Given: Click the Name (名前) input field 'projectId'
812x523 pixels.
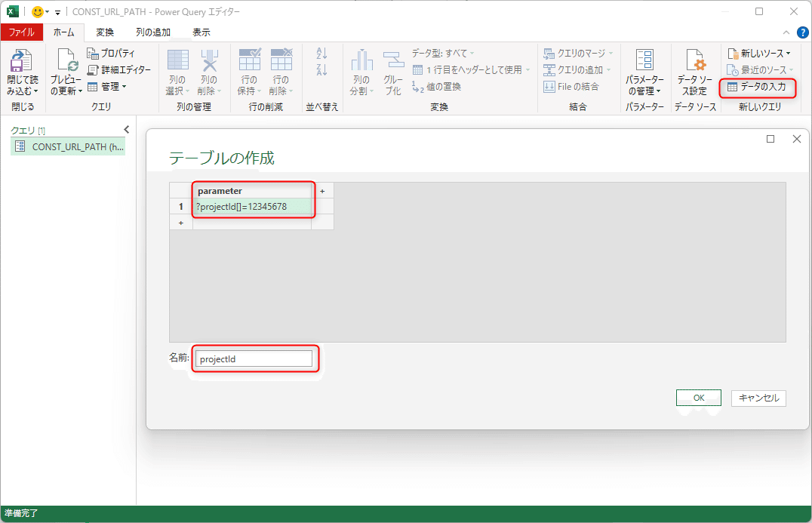Looking at the screenshot, I should click(x=254, y=358).
